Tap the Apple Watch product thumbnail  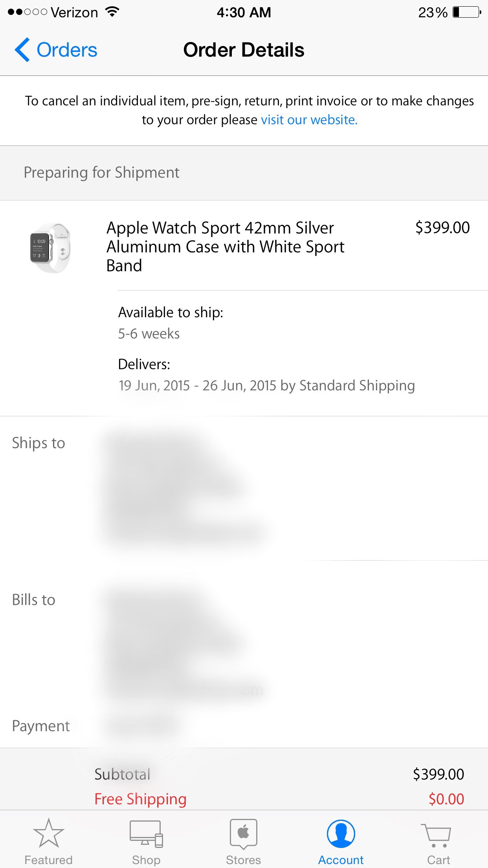pos(50,248)
